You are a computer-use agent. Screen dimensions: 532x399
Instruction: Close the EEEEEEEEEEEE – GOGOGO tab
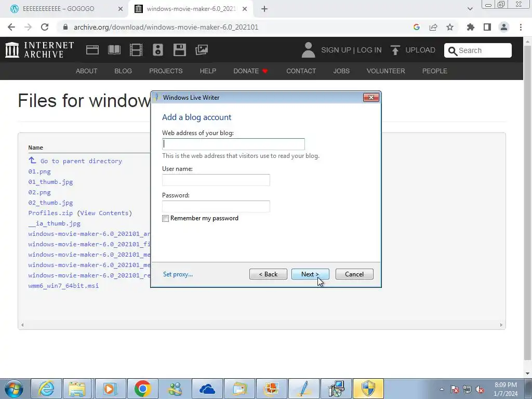[121, 9]
